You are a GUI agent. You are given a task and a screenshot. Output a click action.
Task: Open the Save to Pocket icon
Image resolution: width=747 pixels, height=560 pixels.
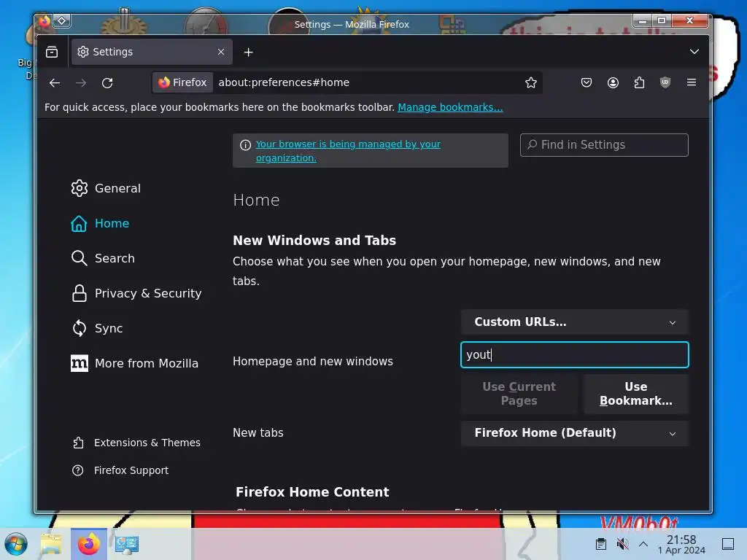587,82
